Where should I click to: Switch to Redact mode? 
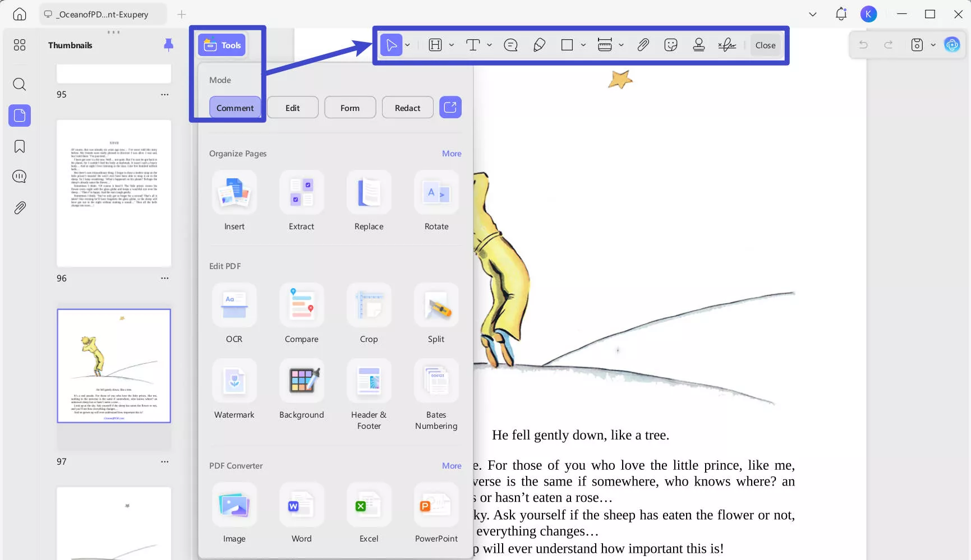pyautogui.click(x=407, y=107)
